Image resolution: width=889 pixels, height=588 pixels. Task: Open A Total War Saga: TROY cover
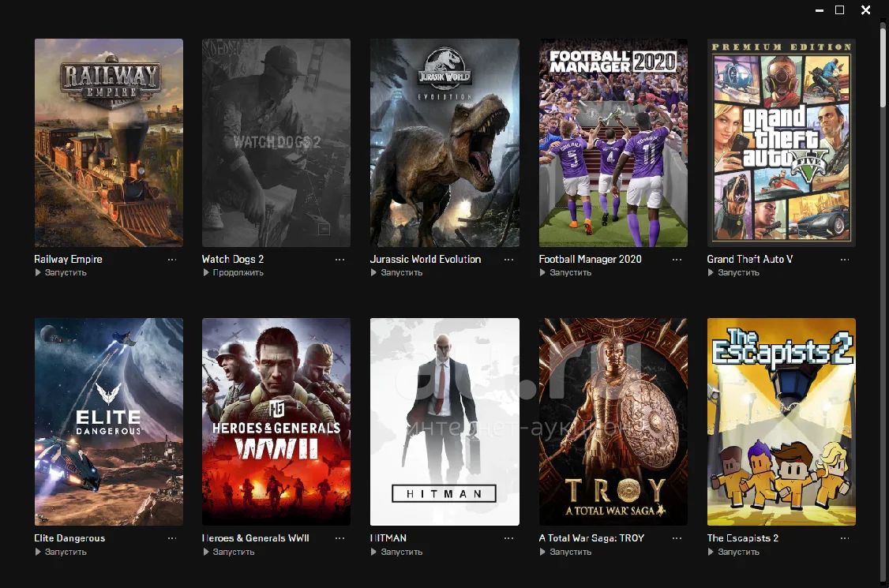613,422
